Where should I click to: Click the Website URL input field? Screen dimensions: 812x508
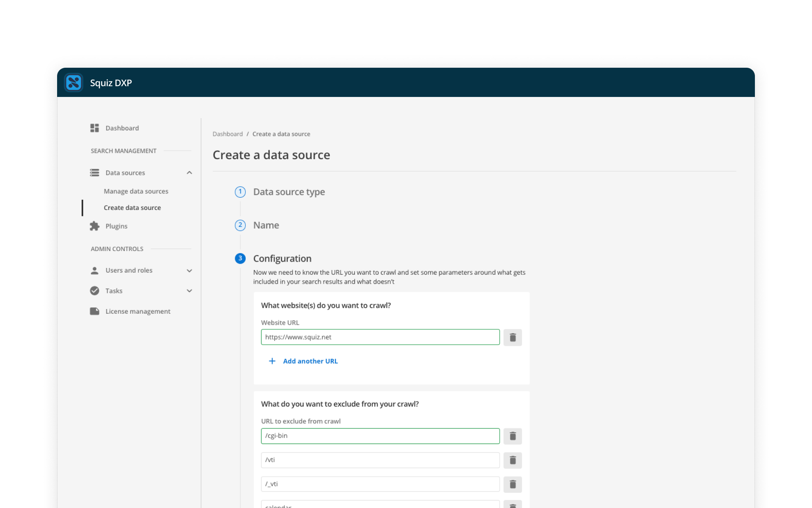pyautogui.click(x=380, y=337)
